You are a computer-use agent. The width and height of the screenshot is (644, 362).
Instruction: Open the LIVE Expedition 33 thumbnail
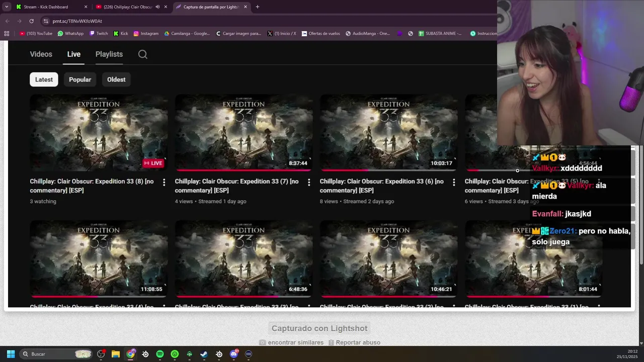click(x=99, y=133)
